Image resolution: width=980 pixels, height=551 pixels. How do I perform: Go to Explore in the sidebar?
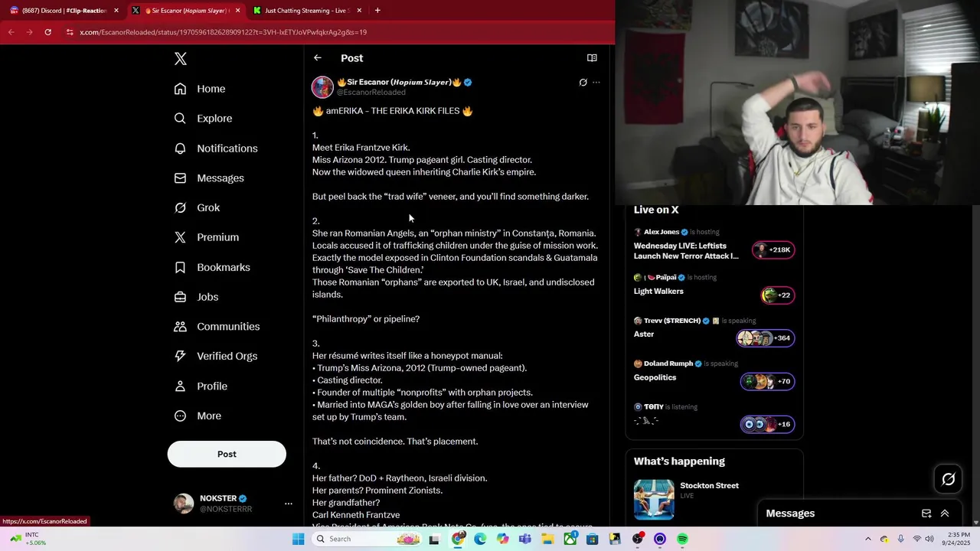click(203, 119)
